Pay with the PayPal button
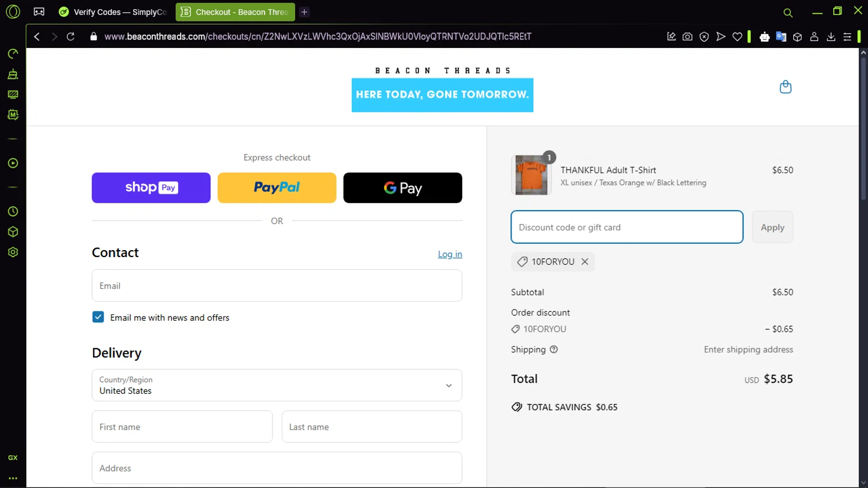This screenshot has width=868, height=488. tap(277, 188)
